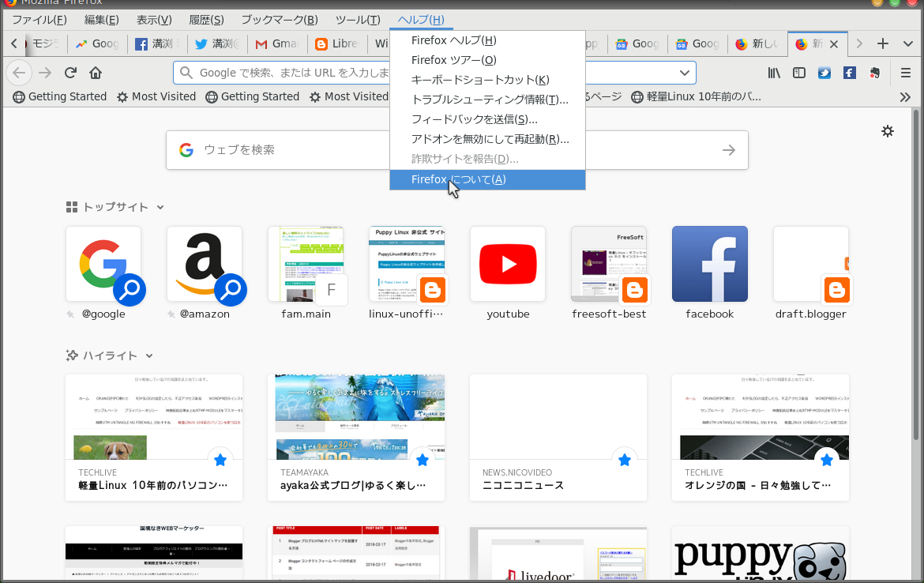Open the 表示(V) menu
924x583 pixels.
tap(154, 20)
